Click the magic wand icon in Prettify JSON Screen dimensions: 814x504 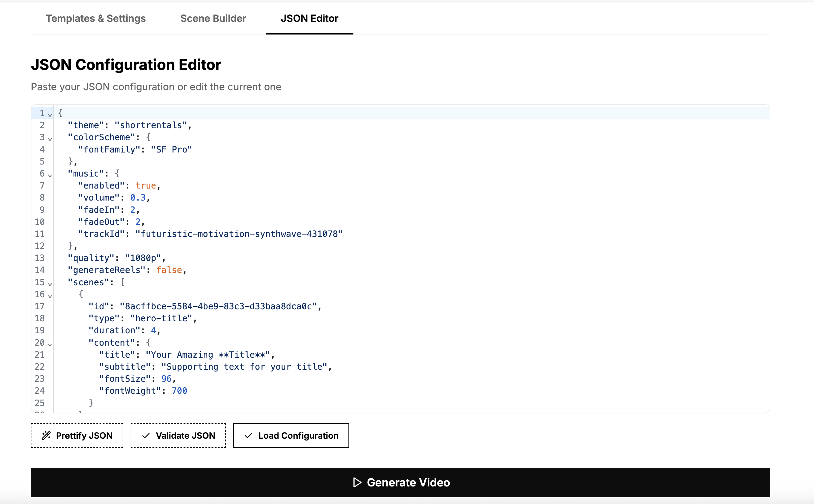(x=46, y=435)
